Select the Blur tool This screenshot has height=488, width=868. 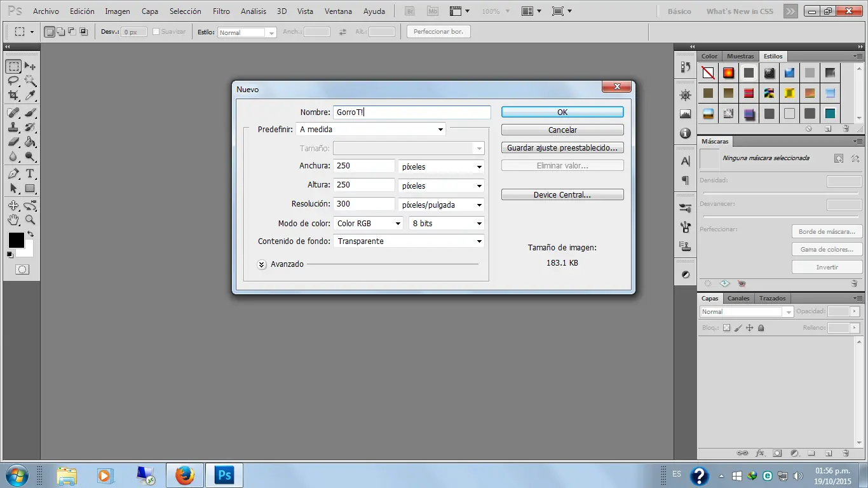[13, 156]
